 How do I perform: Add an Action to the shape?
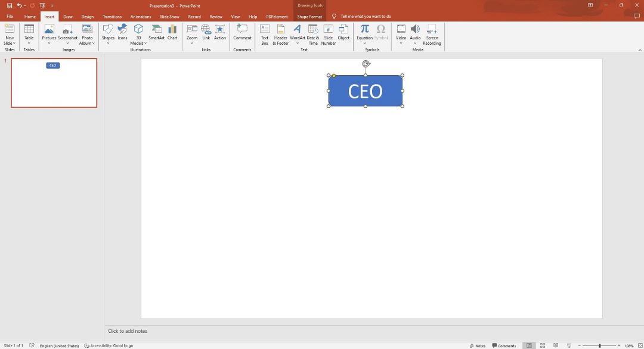pos(219,32)
